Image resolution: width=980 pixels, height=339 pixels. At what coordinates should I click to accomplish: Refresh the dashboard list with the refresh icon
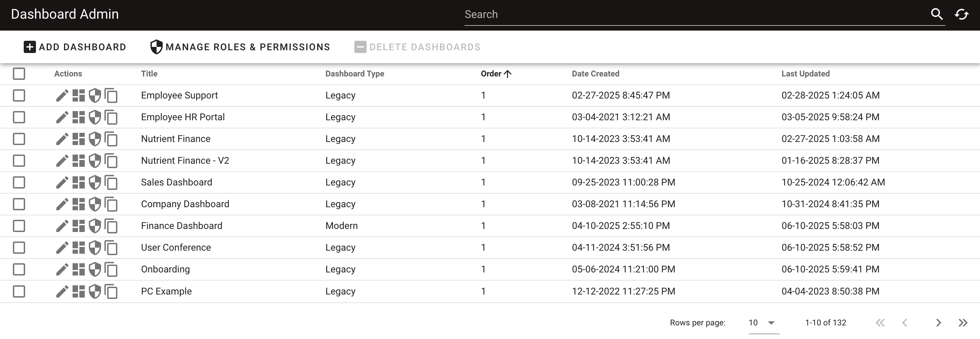[962, 14]
